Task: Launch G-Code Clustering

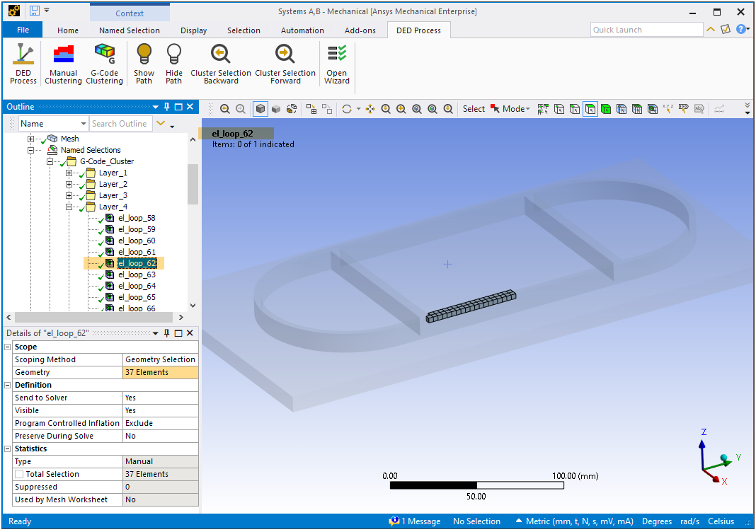Action: pyautogui.click(x=104, y=64)
